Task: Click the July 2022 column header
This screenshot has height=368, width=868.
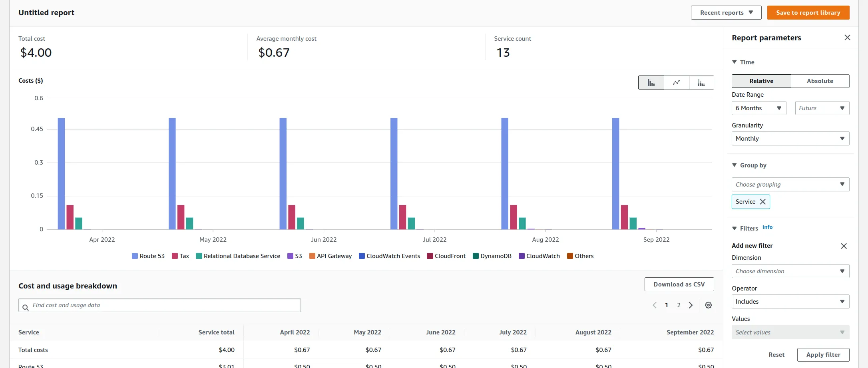Action: pyautogui.click(x=513, y=332)
